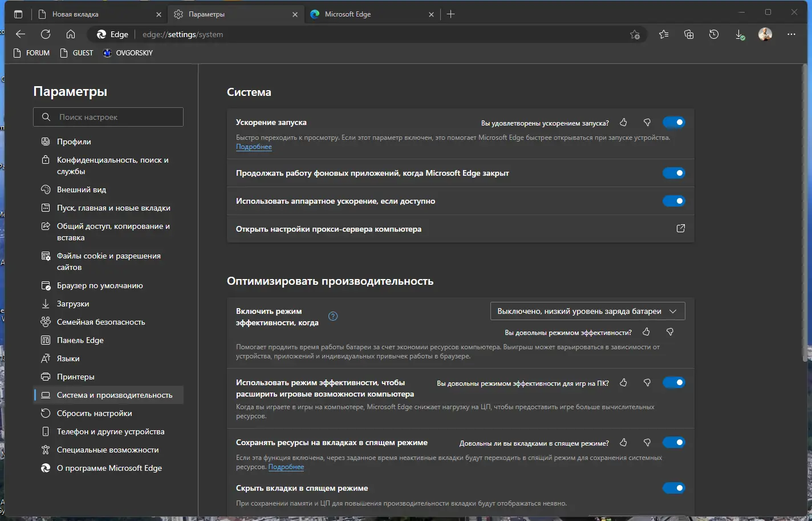Toggle Сохранять ресурсы на вкладках switch
This screenshot has width=812, height=521.
[673, 442]
